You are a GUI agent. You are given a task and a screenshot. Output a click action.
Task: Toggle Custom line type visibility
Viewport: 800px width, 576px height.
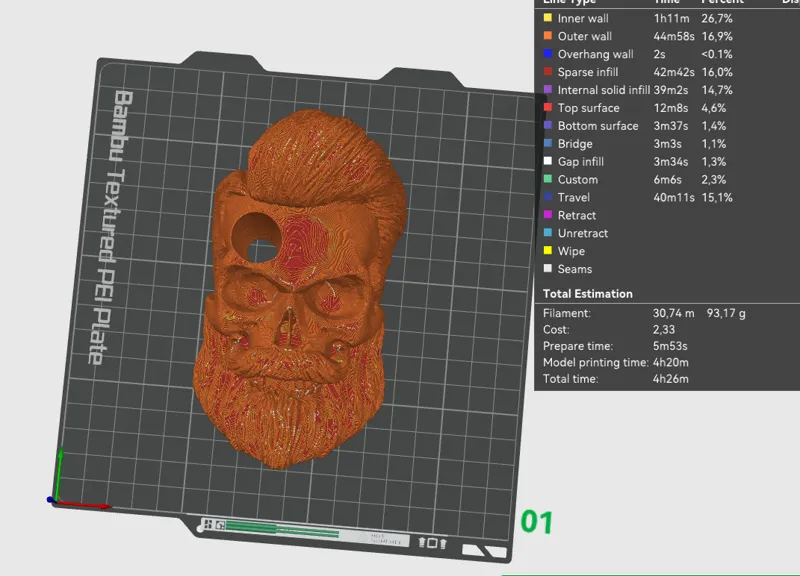(x=547, y=179)
